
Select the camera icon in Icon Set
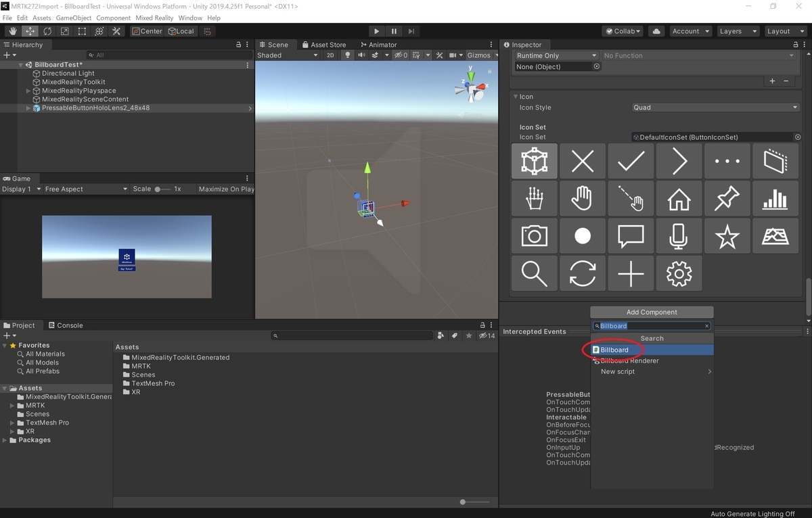[x=535, y=236]
